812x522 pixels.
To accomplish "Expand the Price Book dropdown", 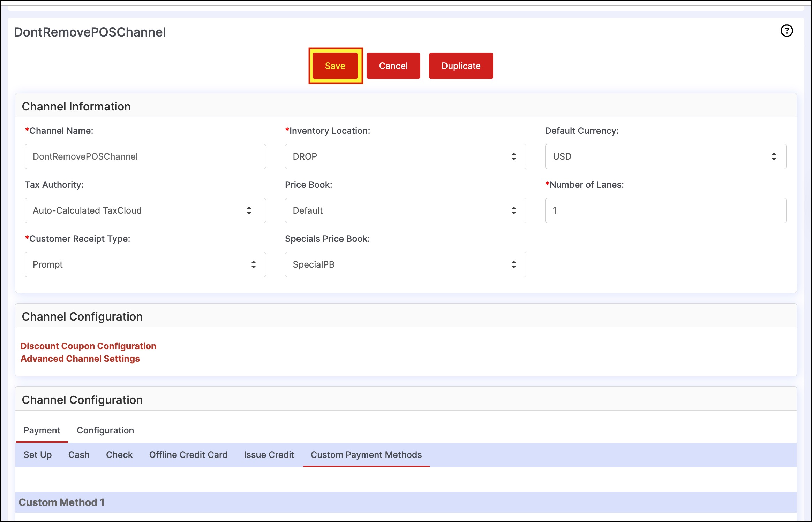I will tap(405, 210).
